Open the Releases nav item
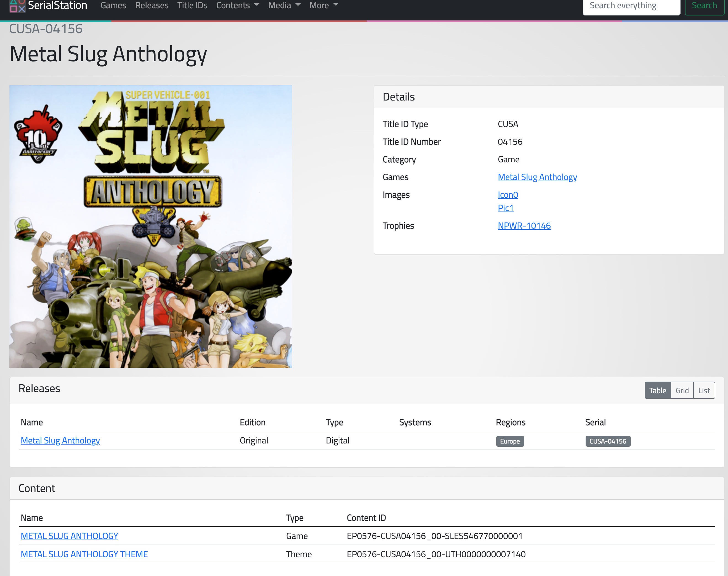Viewport: 728px width, 576px height. coord(152,6)
